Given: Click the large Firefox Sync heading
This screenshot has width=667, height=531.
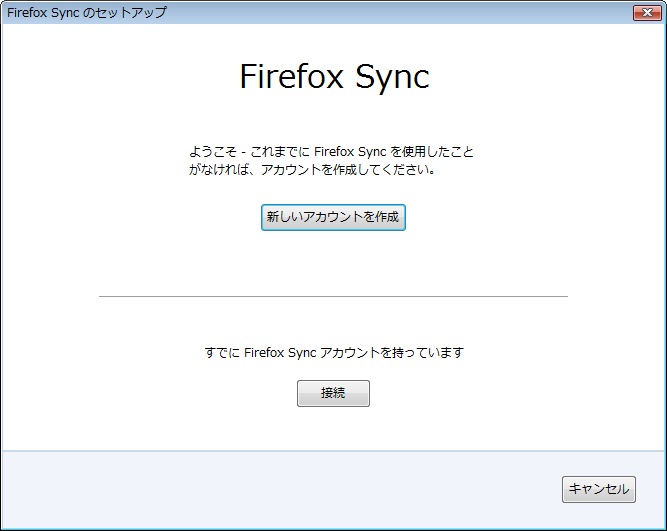Looking at the screenshot, I should coord(334,77).
